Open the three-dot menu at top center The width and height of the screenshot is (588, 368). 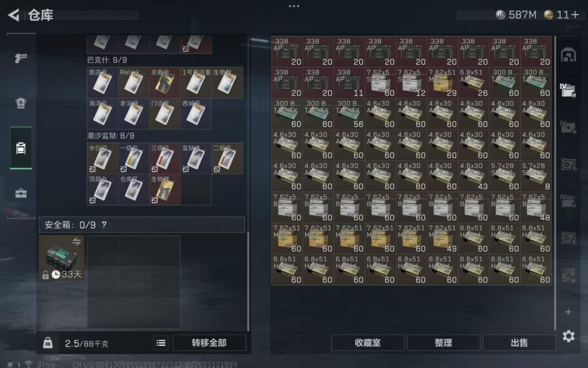294,6
